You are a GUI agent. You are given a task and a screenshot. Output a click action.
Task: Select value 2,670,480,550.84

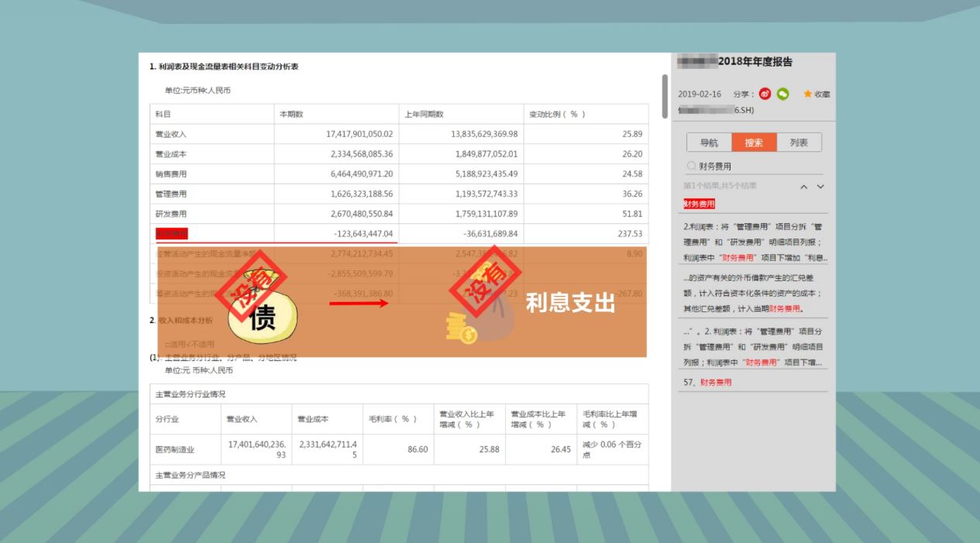[362, 213]
